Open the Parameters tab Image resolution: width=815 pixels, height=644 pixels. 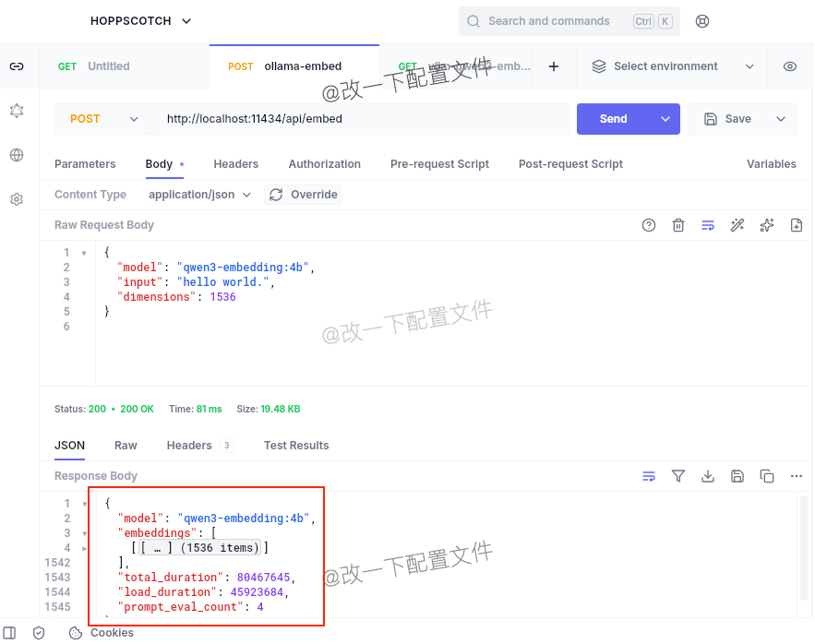85,164
